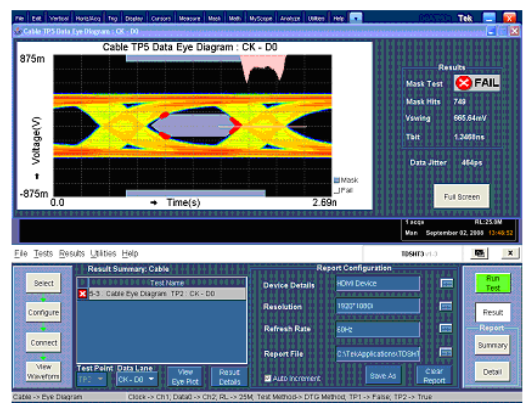Click the Result button
This screenshot has width=532, height=412.
tap(493, 312)
